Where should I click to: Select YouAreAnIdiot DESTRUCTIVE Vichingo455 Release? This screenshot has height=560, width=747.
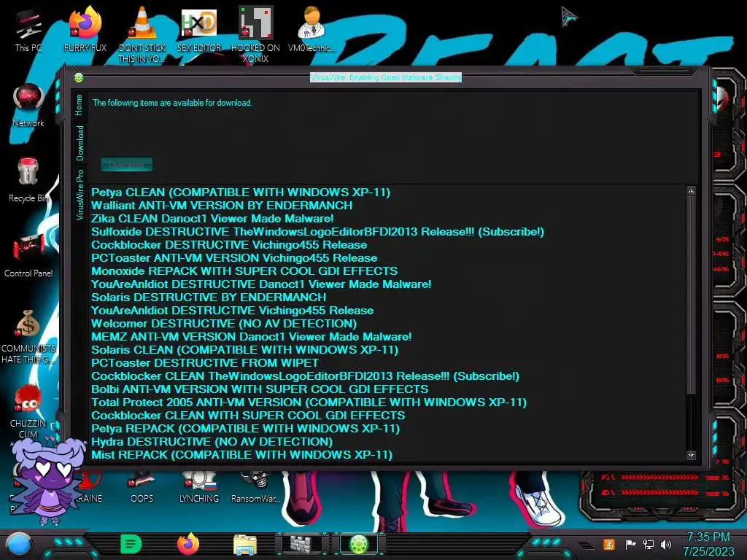click(232, 311)
